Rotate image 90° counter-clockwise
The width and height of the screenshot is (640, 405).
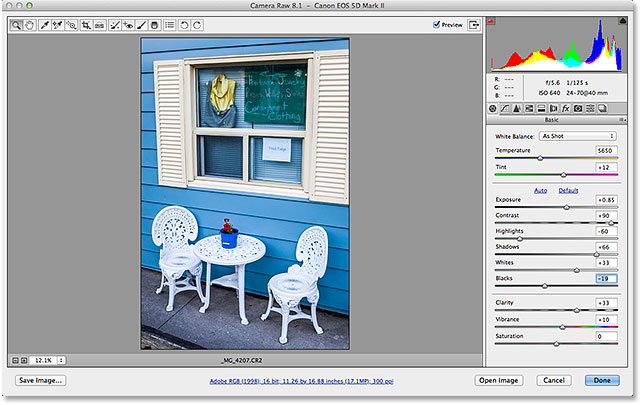186,24
